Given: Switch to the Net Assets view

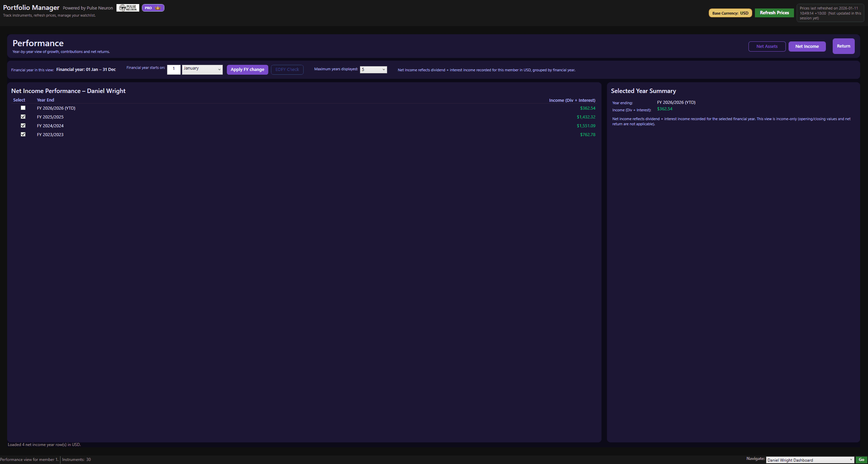Looking at the screenshot, I should [x=767, y=47].
